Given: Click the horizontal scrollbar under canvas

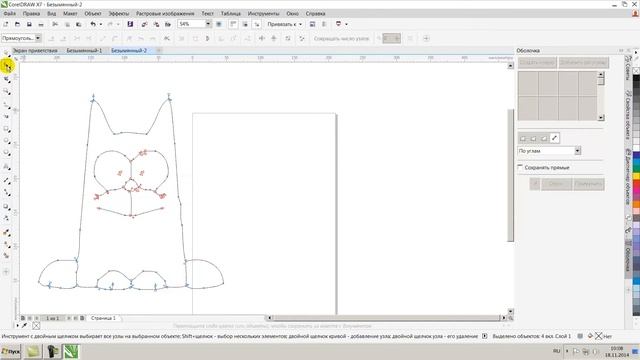Looking at the screenshot, I should point(386,318).
